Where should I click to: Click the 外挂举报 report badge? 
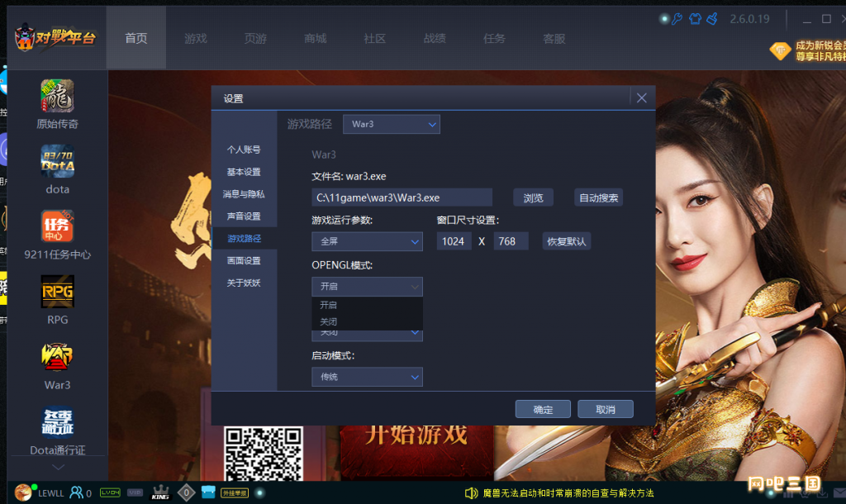point(235,492)
